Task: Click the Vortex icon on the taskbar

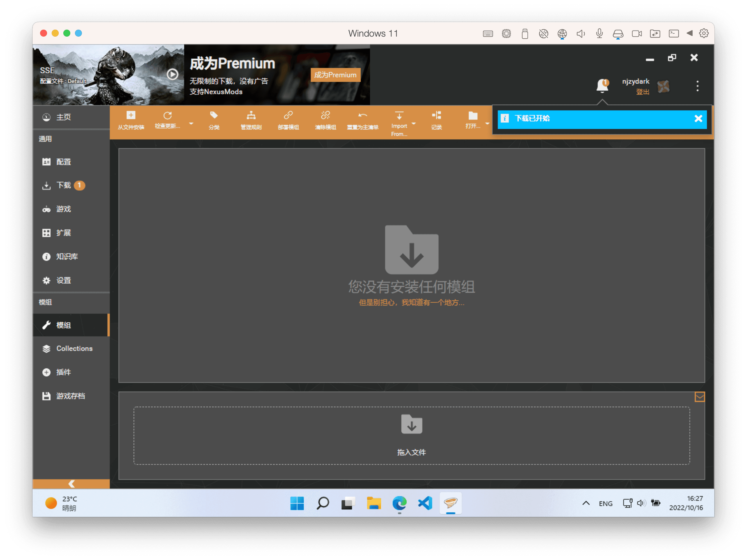Action: point(451,503)
